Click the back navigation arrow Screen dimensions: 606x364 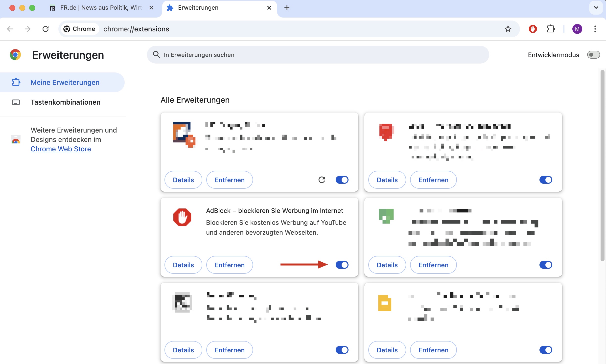click(x=10, y=29)
